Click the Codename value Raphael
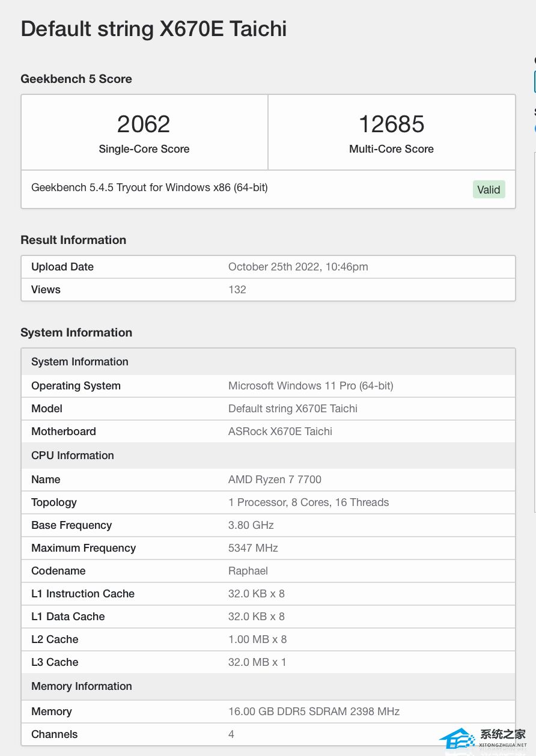This screenshot has width=536, height=756. 248,571
